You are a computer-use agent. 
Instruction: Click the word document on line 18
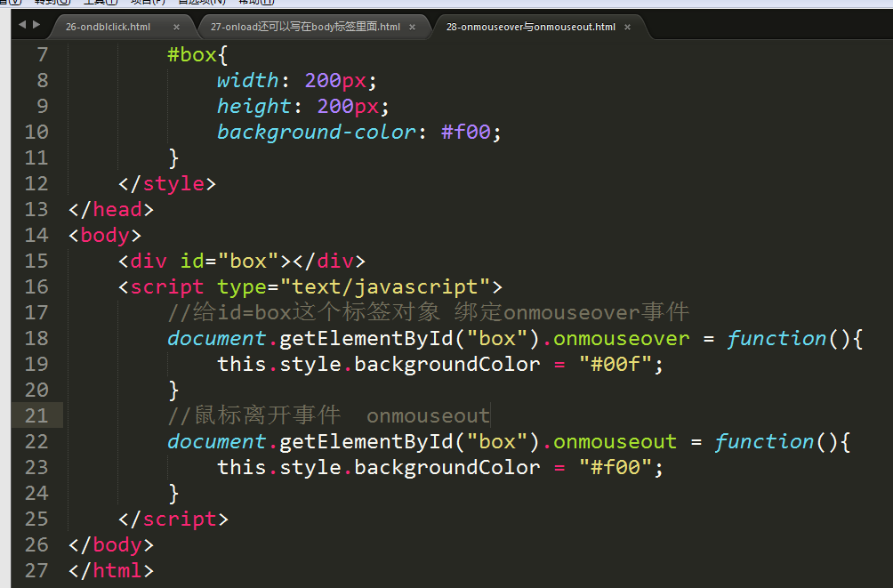[216, 338]
